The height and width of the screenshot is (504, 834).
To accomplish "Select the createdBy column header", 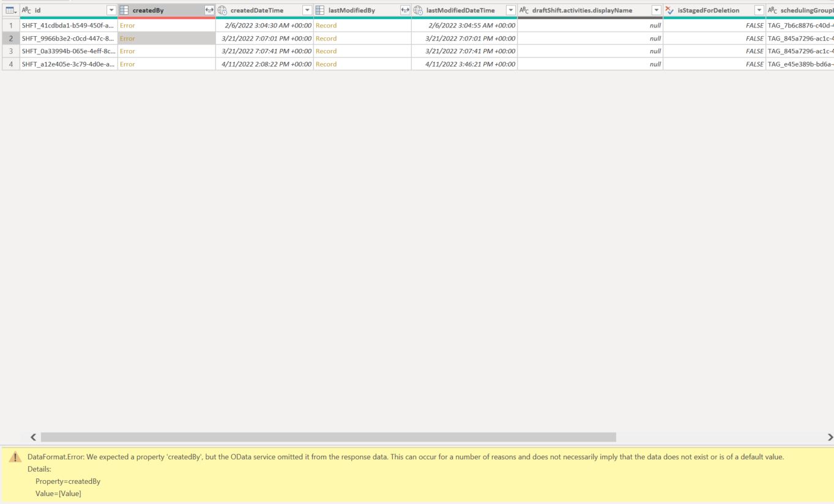I will pyautogui.click(x=166, y=10).
